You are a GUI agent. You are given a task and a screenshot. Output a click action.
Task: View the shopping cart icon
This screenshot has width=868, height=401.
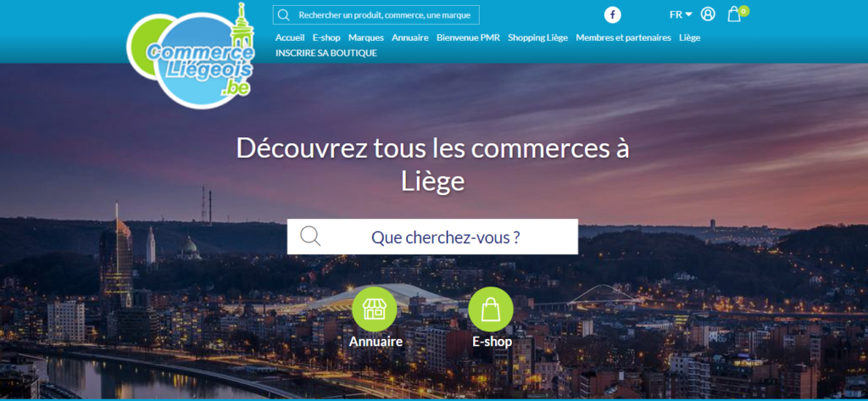(x=734, y=14)
